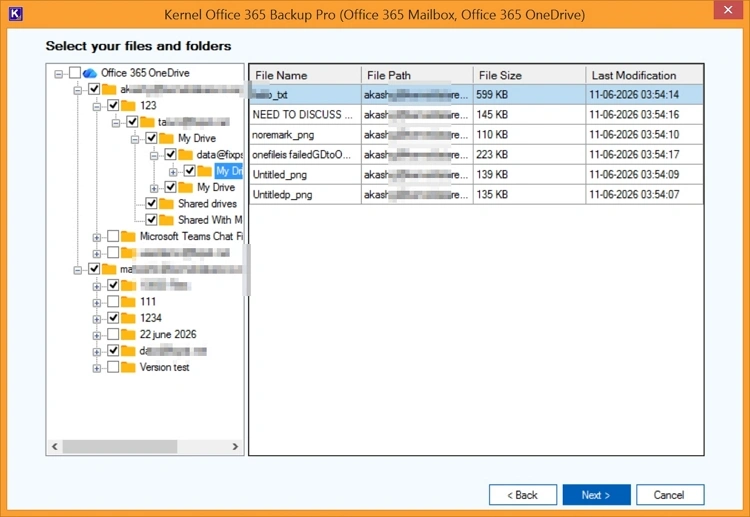750x517 pixels.
Task: Uncheck the Shared drives checkbox
Action: [151, 203]
